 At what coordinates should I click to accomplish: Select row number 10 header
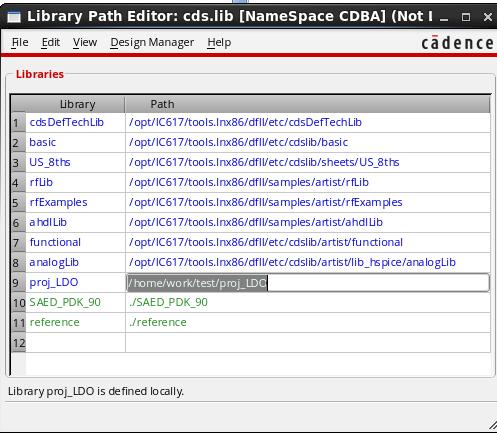pyautogui.click(x=18, y=303)
